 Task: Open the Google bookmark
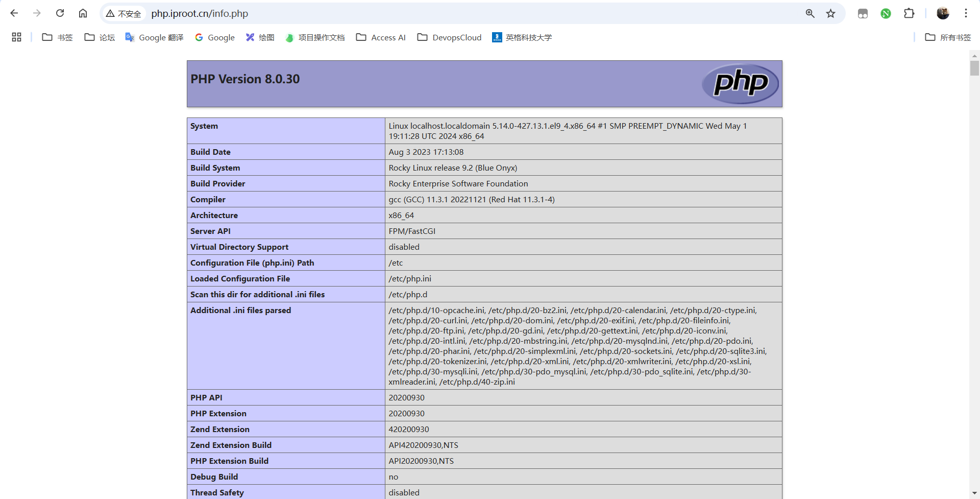pos(215,37)
